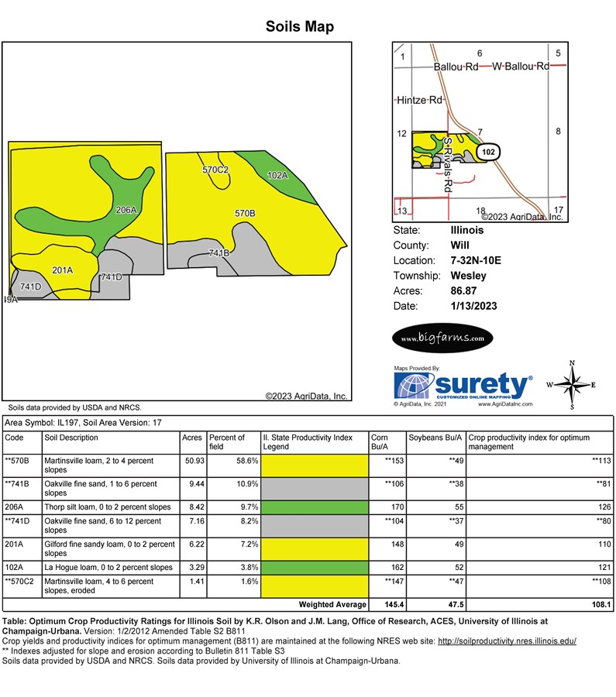Viewport: 616px width, 697px height.
Task: Click the compass rose icon
Action: (x=572, y=385)
